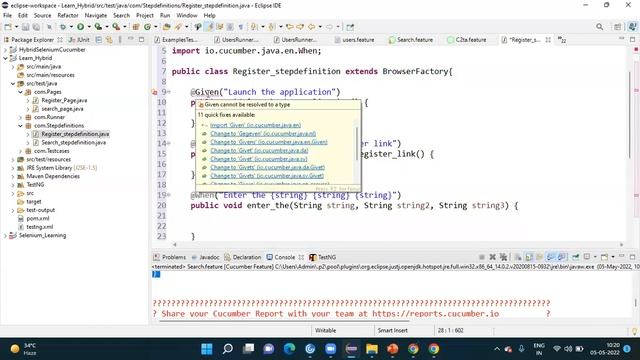Expand com.Runner package
The width and height of the screenshot is (640, 360).
20,118
